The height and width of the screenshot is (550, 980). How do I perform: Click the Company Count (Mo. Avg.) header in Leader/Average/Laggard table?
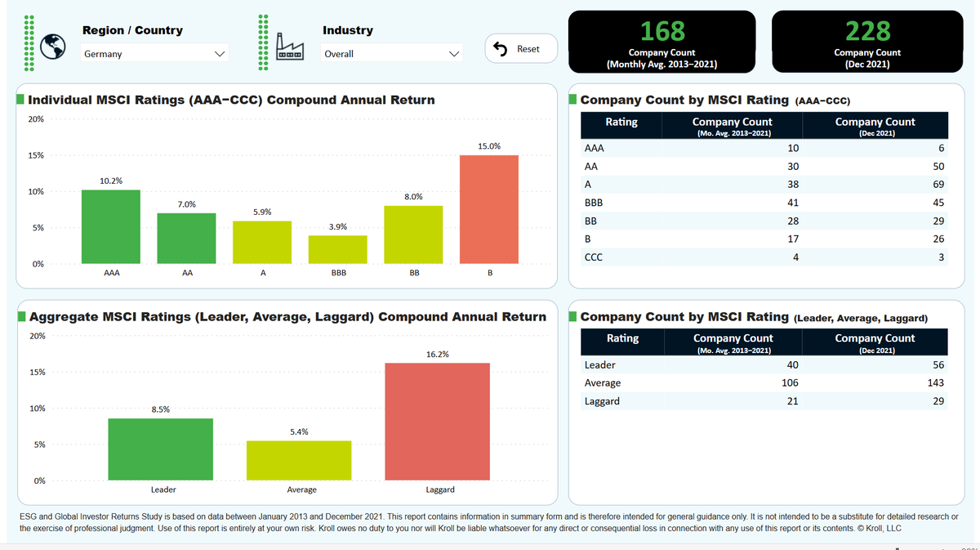coord(733,342)
